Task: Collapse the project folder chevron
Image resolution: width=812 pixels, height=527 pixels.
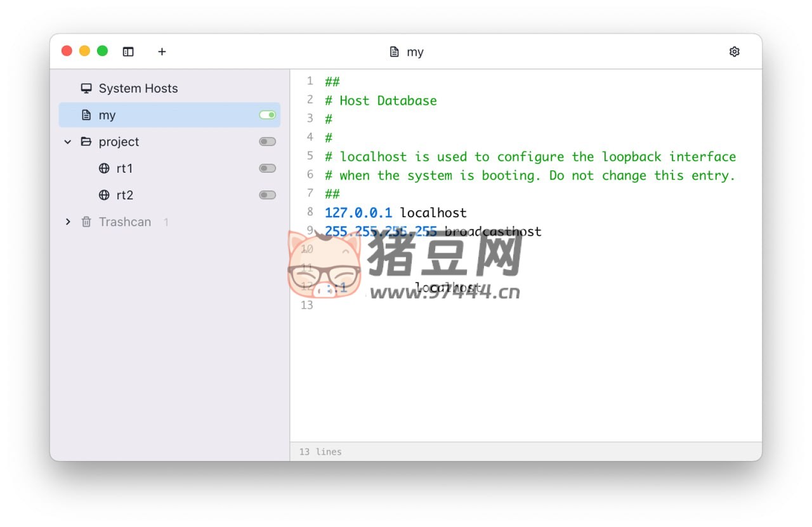Action: tap(68, 142)
